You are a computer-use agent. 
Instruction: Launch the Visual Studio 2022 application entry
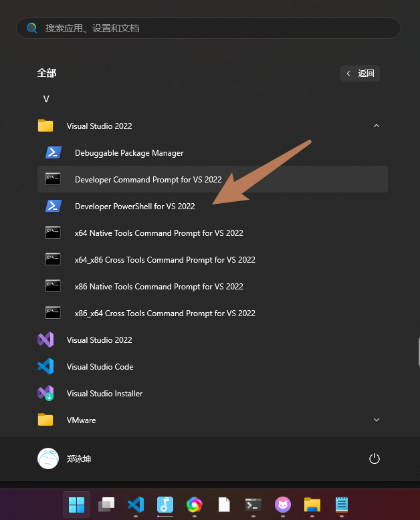point(99,340)
